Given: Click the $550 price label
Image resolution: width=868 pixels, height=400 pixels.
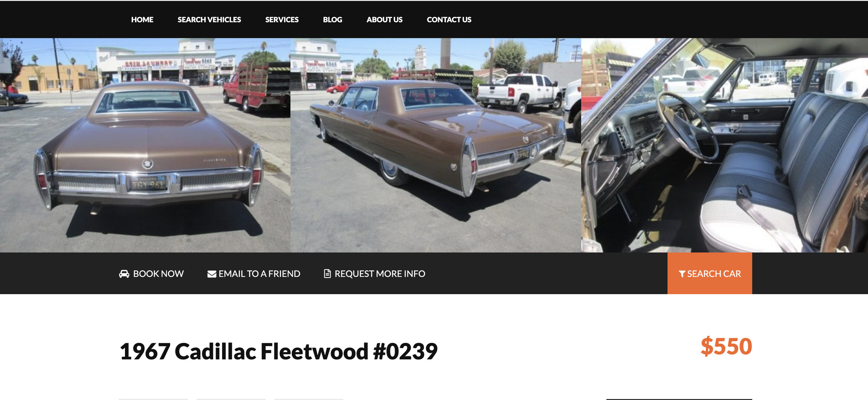Looking at the screenshot, I should (726, 346).
